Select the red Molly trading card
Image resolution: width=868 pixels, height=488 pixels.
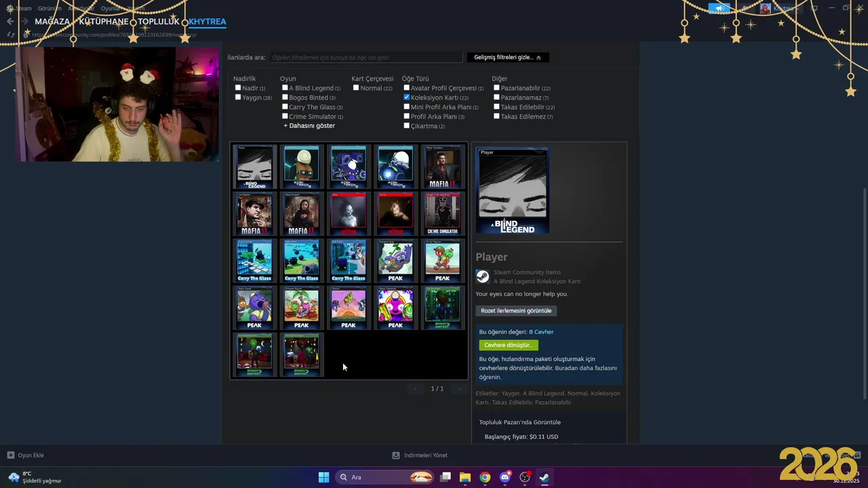pos(348,213)
